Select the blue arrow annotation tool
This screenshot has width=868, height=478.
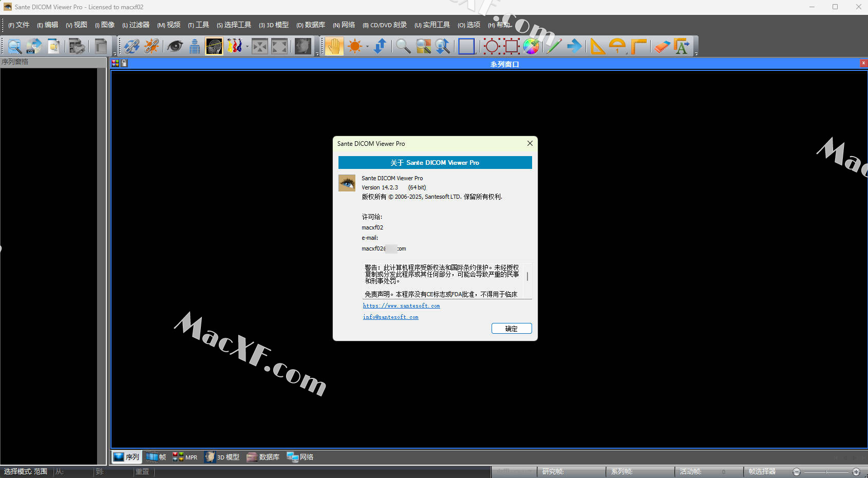(575, 46)
